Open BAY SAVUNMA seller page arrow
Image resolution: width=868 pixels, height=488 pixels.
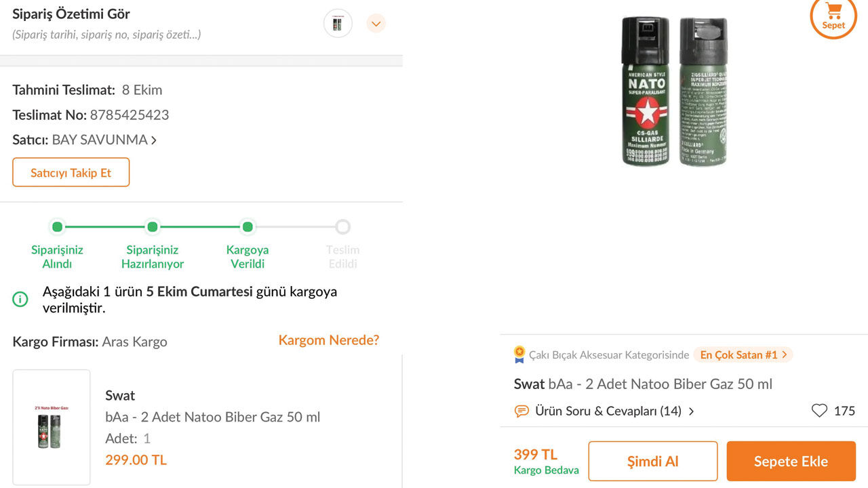click(x=154, y=140)
